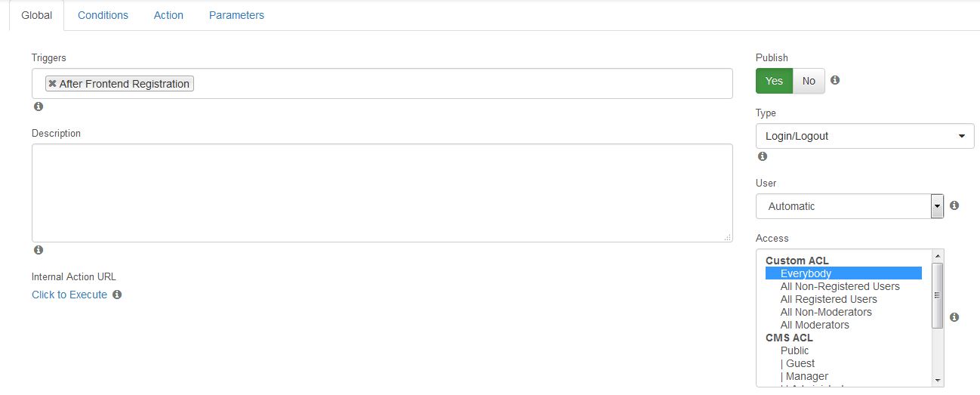
Task: Click the info icon below Type dropdown
Action: pos(763,156)
